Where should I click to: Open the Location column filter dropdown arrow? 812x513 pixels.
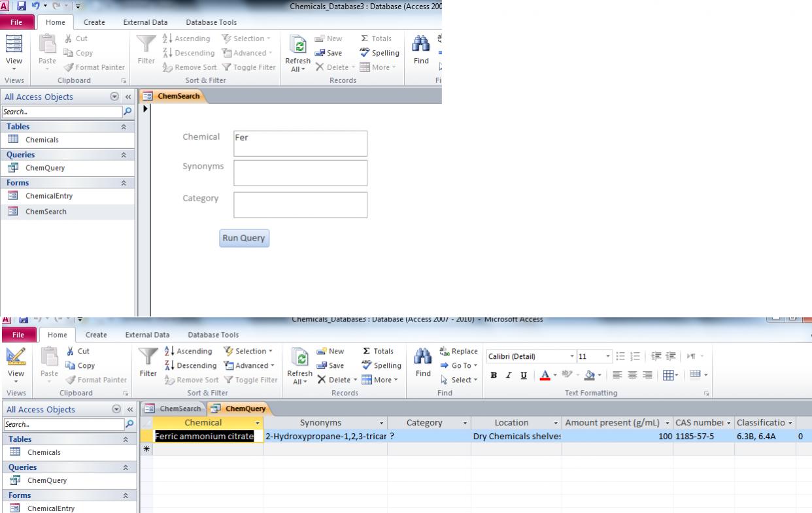554,423
